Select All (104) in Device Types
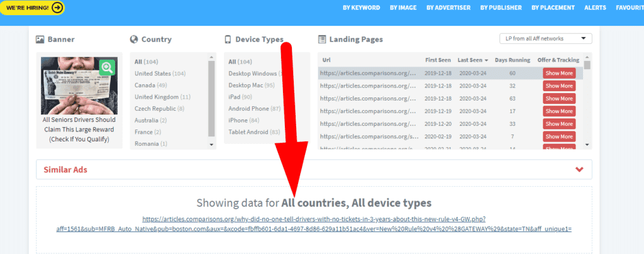 point(240,62)
